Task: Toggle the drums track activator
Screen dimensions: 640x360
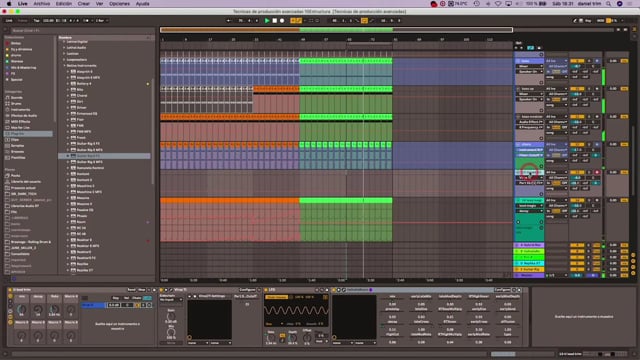Action: (577, 144)
